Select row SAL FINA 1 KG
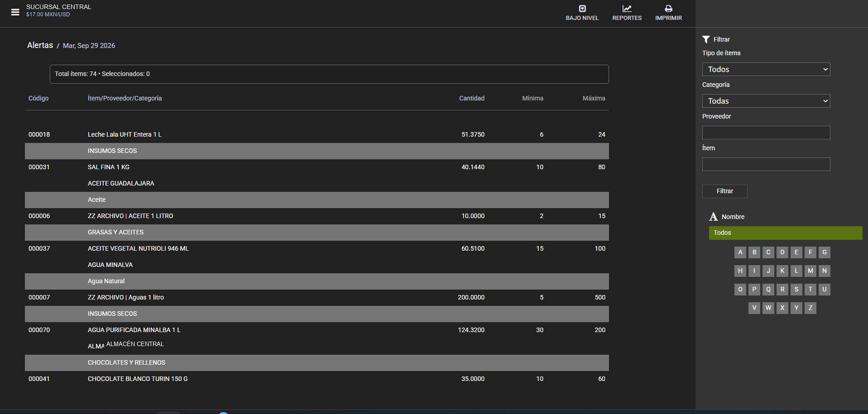 [317, 167]
